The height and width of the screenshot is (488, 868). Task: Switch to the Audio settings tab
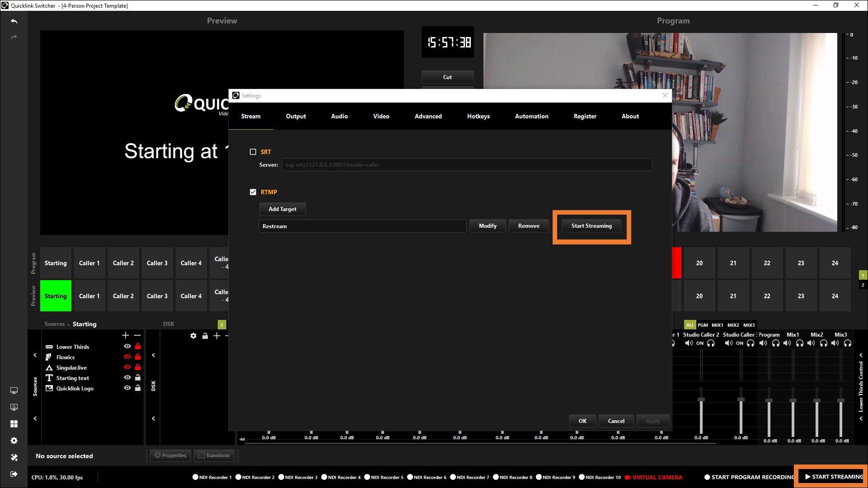[339, 116]
